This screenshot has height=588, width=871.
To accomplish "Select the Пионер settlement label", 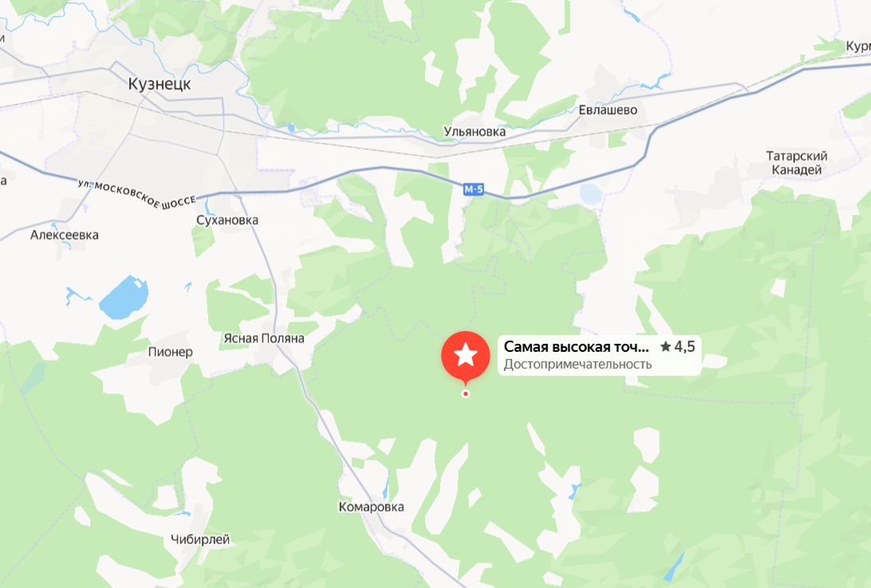I will coord(171,352).
